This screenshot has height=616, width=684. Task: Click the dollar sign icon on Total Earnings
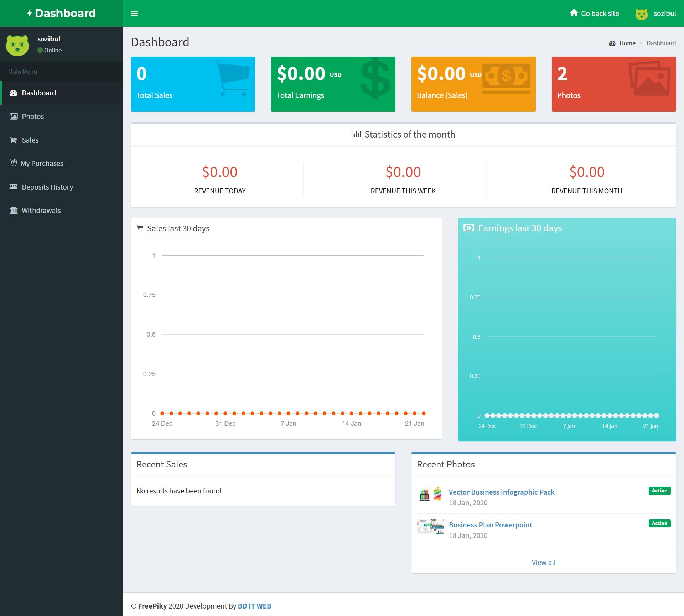click(x=375, y=79)
